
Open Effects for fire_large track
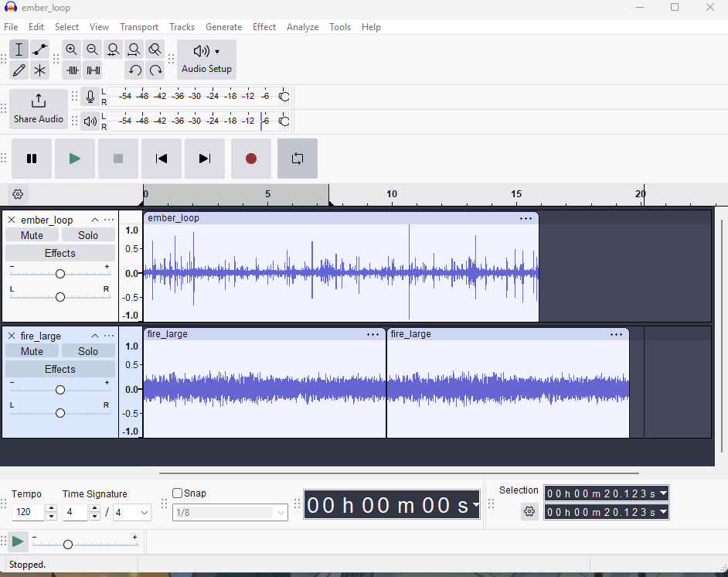[x=60, y=369]
